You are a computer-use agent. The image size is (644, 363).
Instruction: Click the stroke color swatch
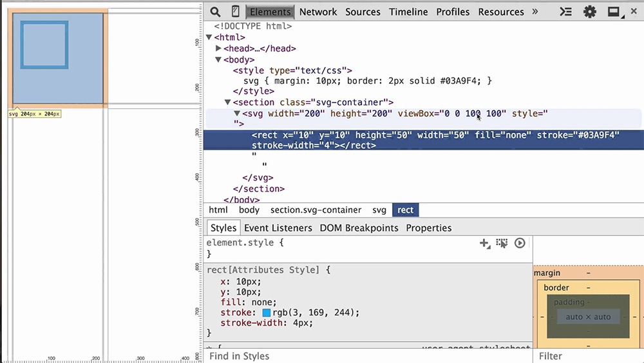coord(267,313)
